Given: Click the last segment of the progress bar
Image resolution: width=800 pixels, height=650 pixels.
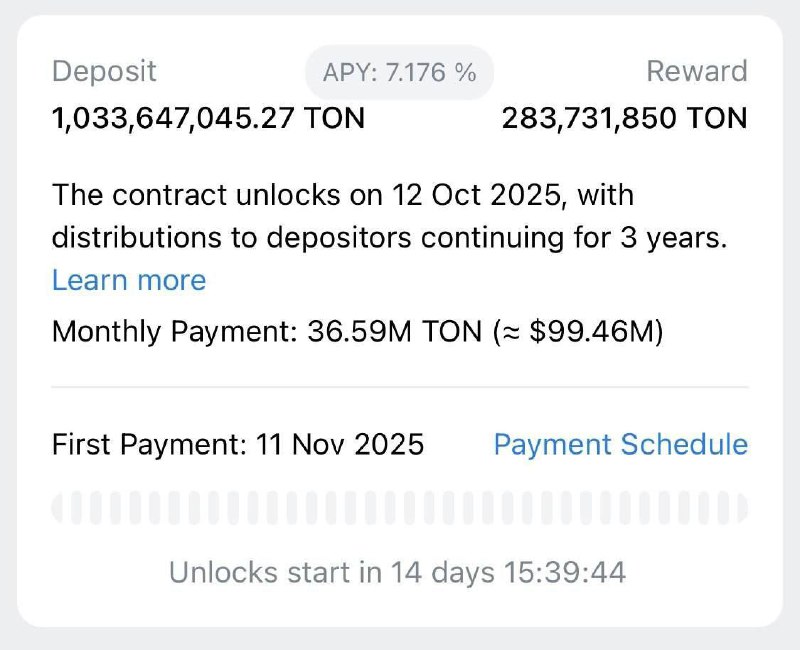Looking at the screenshot, I should click(x=741, y=508).
